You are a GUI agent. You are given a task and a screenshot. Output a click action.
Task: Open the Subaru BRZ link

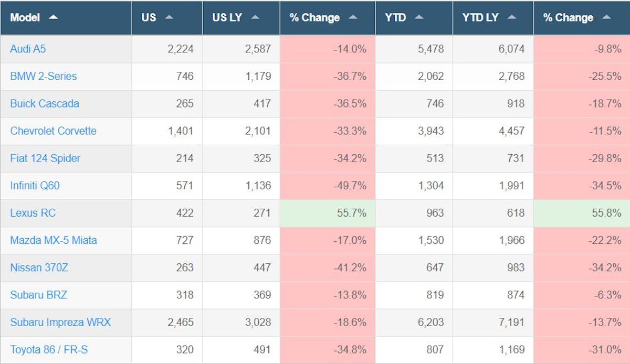coord(38,295)
